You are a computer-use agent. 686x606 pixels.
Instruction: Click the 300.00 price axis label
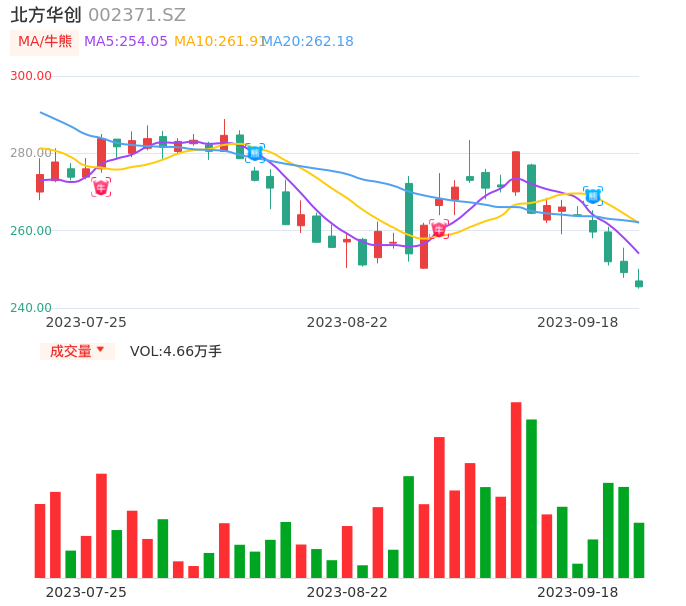tap(31, 76)
